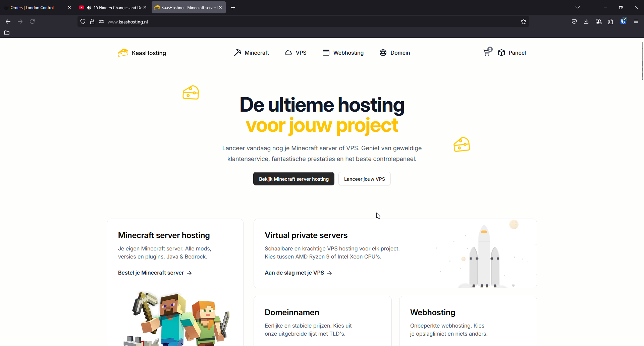Image resolution: width=644 pixels, height=346 pixels.
Task: Click Bekijk Minecraft server hosting button
Action: [293, 179]
